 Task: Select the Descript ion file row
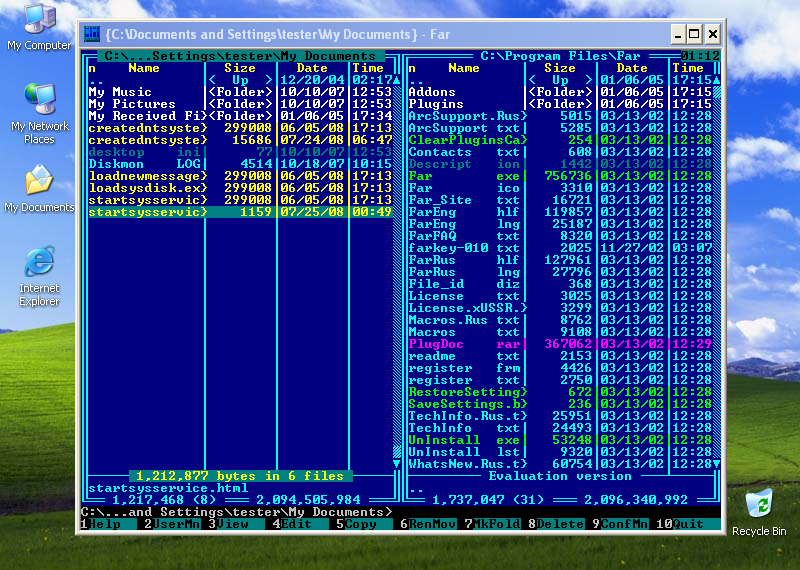[560, 164]
